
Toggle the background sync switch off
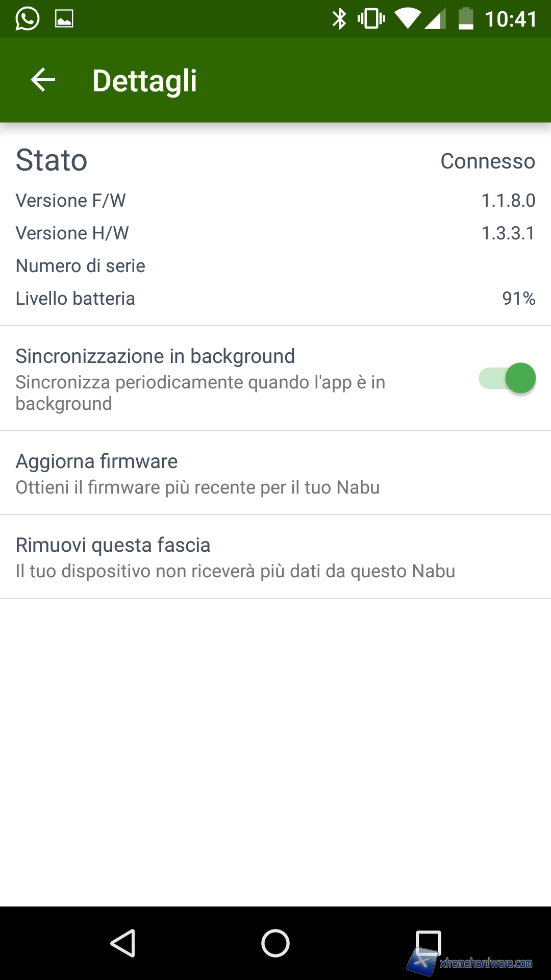(x=507, y=378)
